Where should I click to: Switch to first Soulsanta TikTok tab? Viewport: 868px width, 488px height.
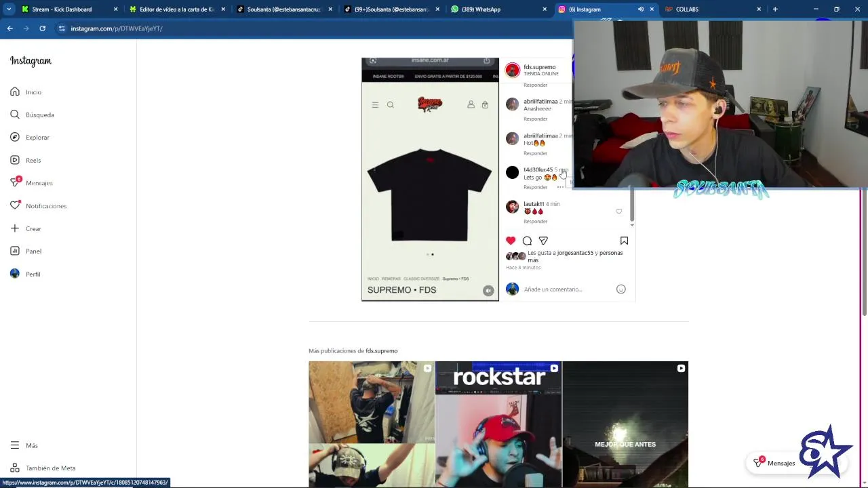click(284, 9)
